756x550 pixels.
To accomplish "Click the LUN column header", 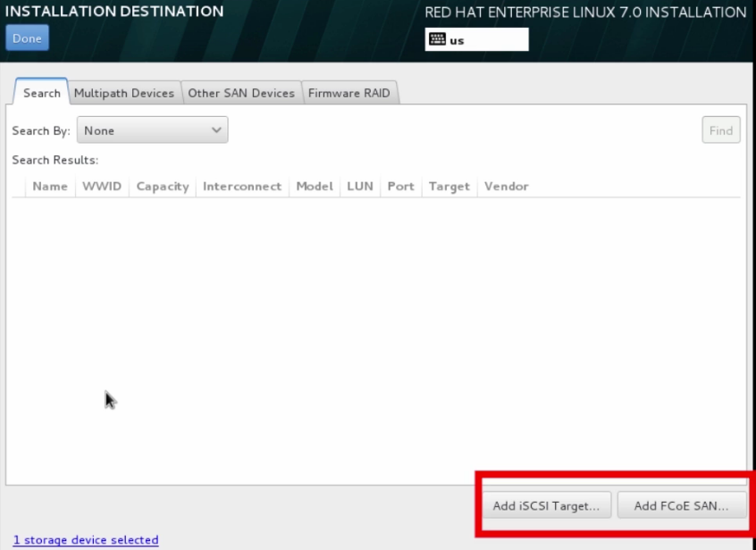I will pyautogui.click(x=360, y=187).
